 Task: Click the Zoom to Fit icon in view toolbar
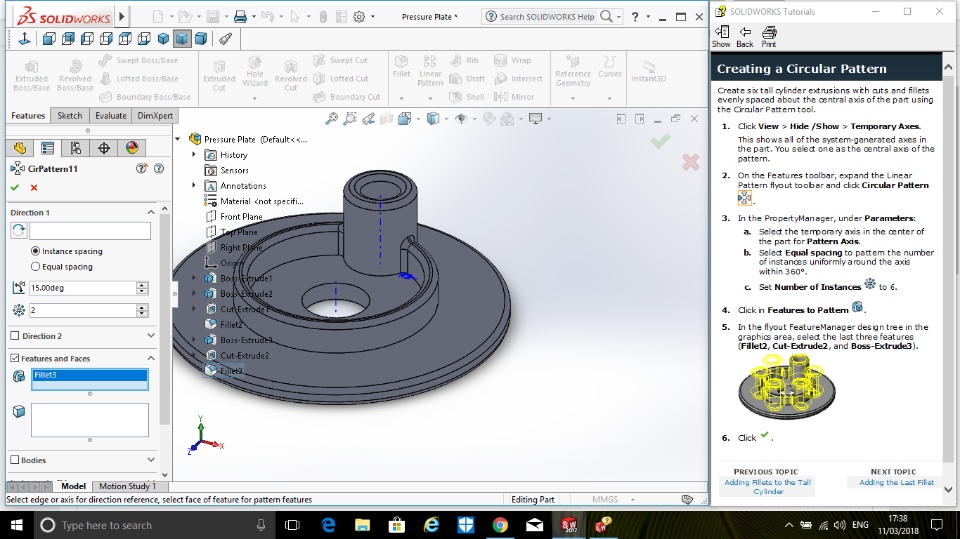coord(331,119)
